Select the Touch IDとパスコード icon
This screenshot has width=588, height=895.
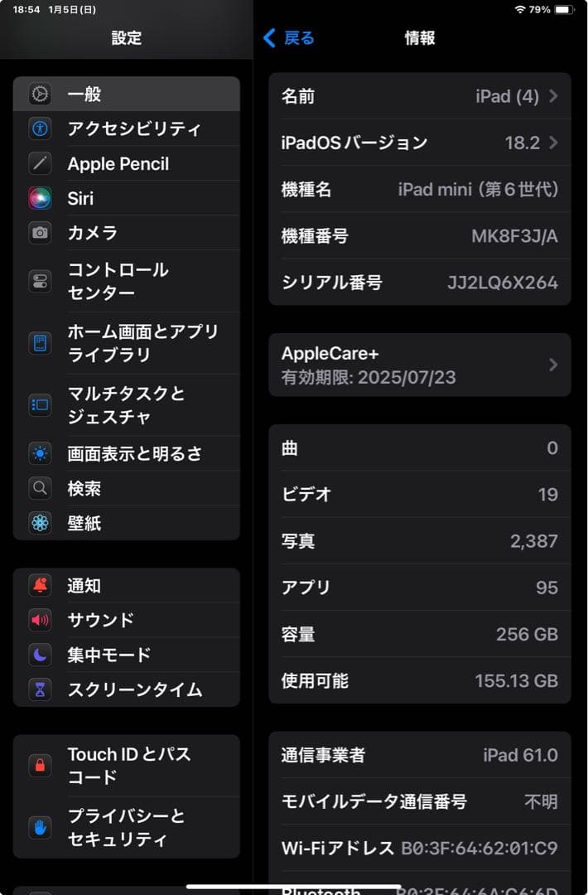41,764
